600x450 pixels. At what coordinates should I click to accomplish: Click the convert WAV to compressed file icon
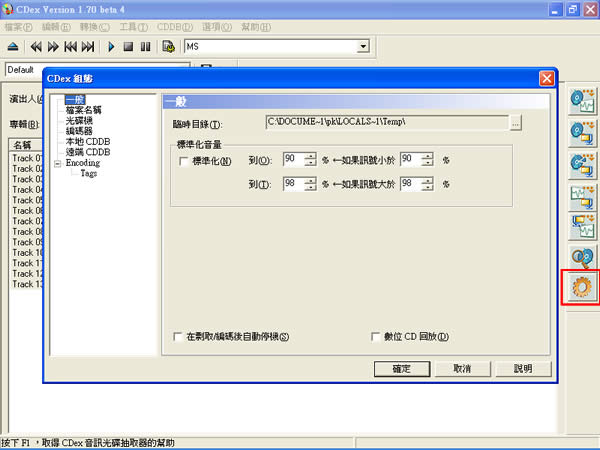pyautogui.click(x=582, y=197)
